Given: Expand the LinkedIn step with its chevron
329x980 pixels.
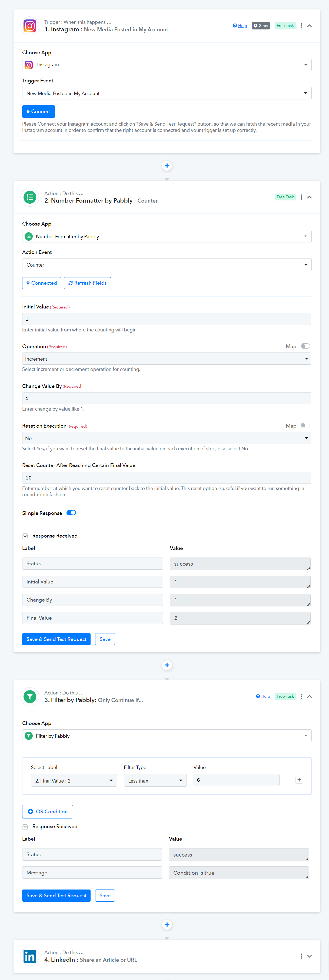Looking at the screenshot, I should click(x=309, y=956).
